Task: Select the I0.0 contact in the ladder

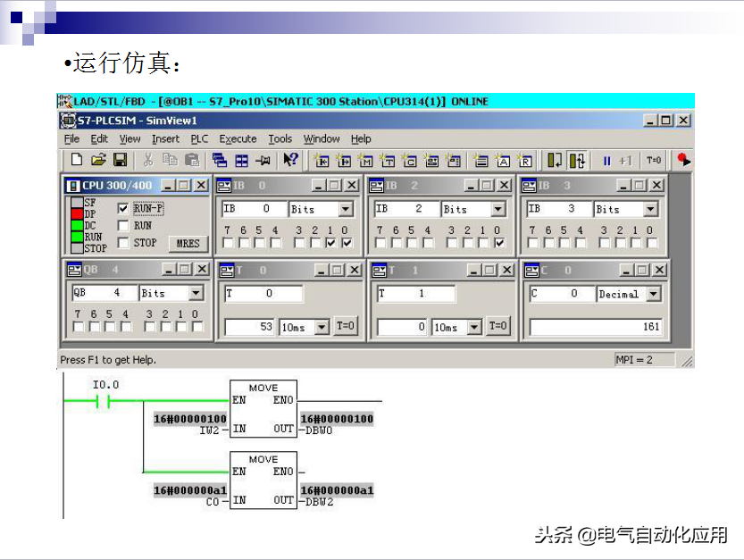Action: coord(103,402)
